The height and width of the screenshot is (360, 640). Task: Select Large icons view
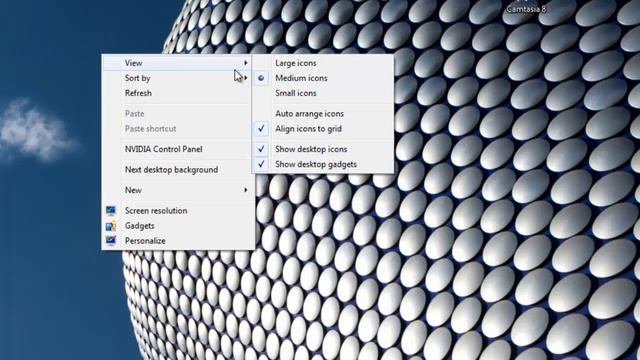pos(323,63)
